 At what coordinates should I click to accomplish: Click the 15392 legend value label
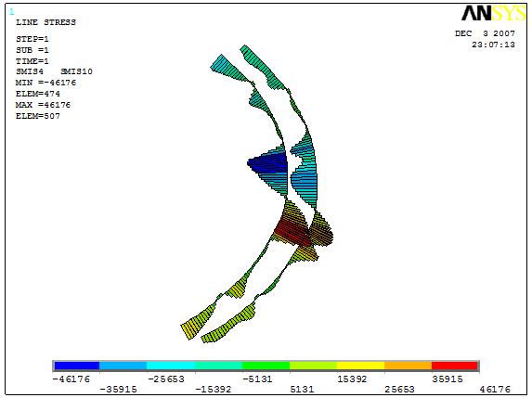point(352,379)
